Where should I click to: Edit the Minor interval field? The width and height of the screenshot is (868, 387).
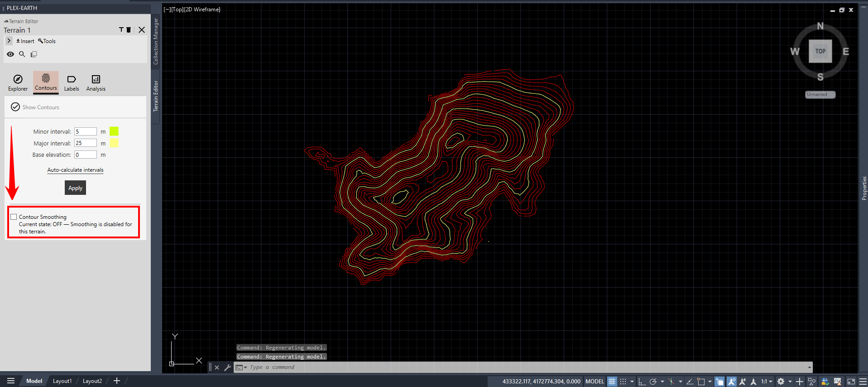pos(86,131)
